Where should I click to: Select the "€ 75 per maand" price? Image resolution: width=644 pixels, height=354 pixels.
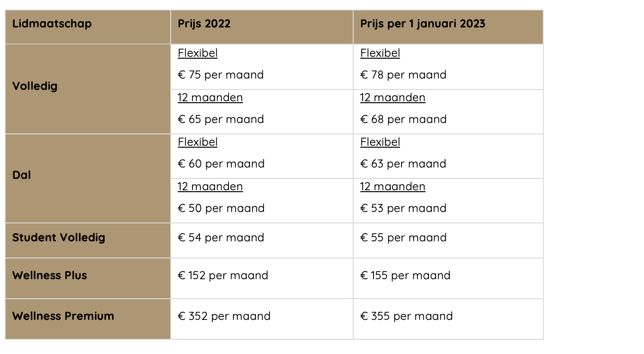point(221,75)
